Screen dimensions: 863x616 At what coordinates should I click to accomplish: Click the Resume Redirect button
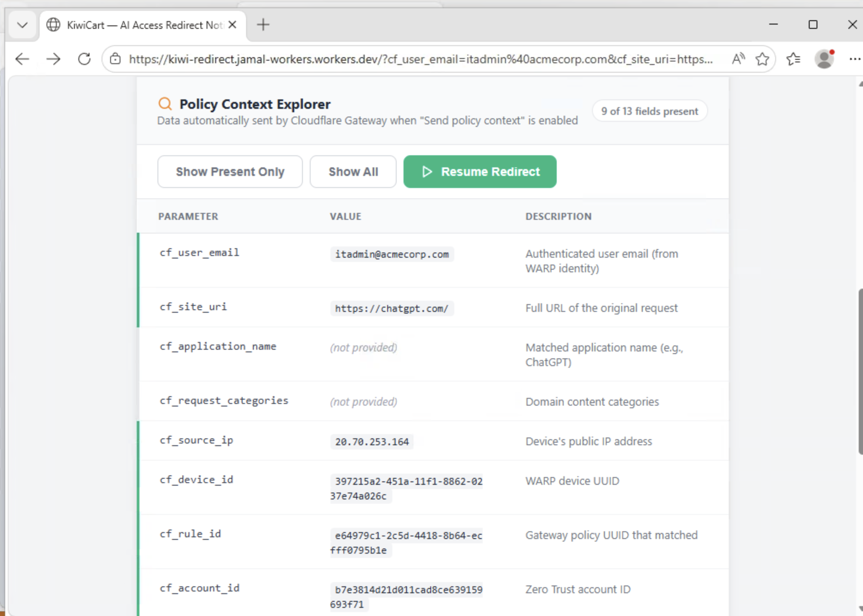[480, 172]
